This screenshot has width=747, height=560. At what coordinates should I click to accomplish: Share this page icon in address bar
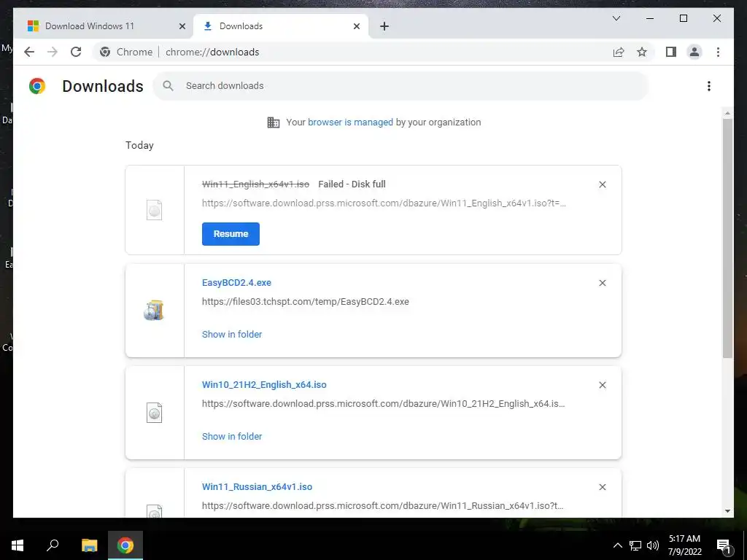[x=619, y=52]
